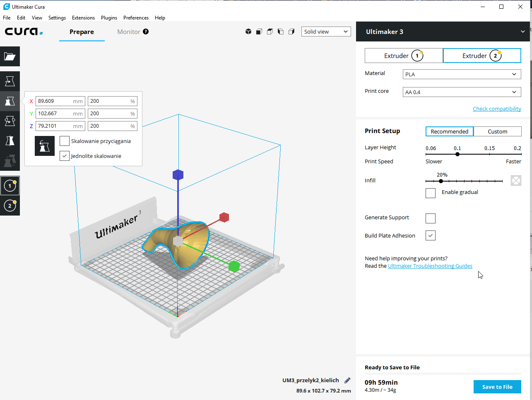Set layer height slider to 0.15
532x400 pixels.
(x=489, y=154)
